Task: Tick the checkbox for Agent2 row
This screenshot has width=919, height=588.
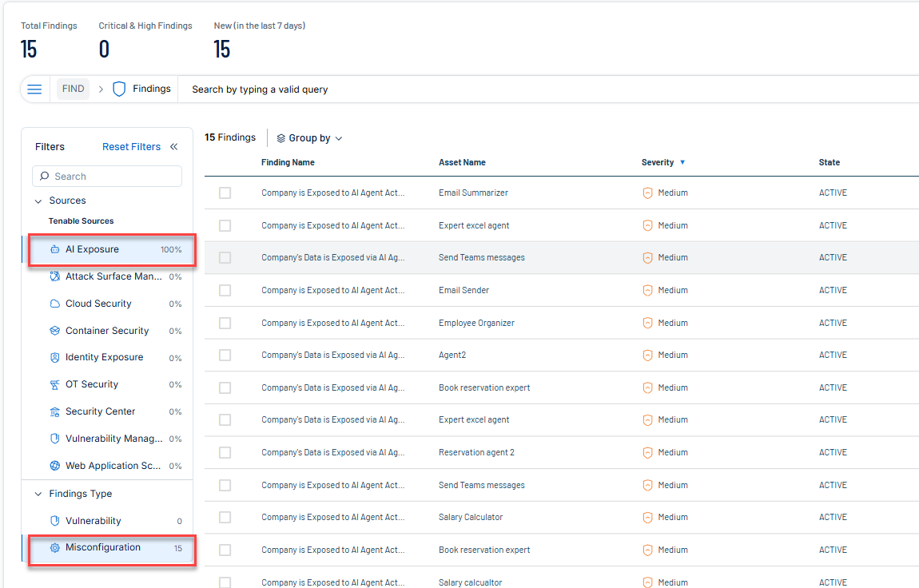Action: coord(225,356)
